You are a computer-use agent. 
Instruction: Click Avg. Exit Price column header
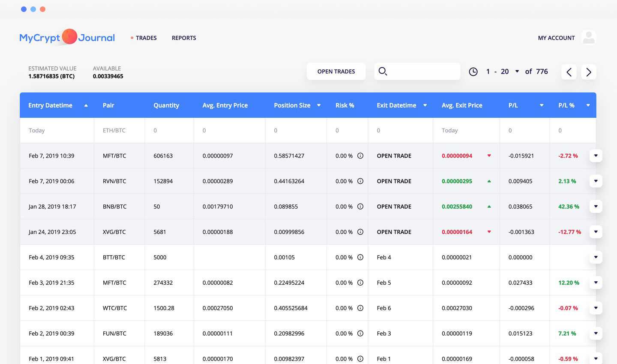click(x=462, y=105)
